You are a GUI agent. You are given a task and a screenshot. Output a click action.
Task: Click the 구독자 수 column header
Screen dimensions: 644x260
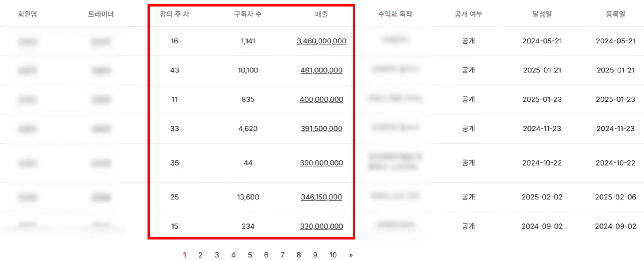[248, 14]
